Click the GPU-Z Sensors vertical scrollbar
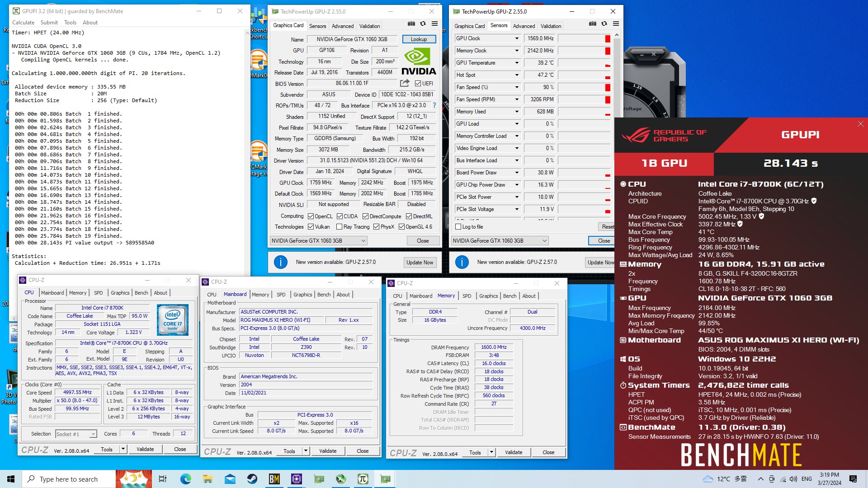This screenshot has width=868, height=488. [x=617, y=127]
